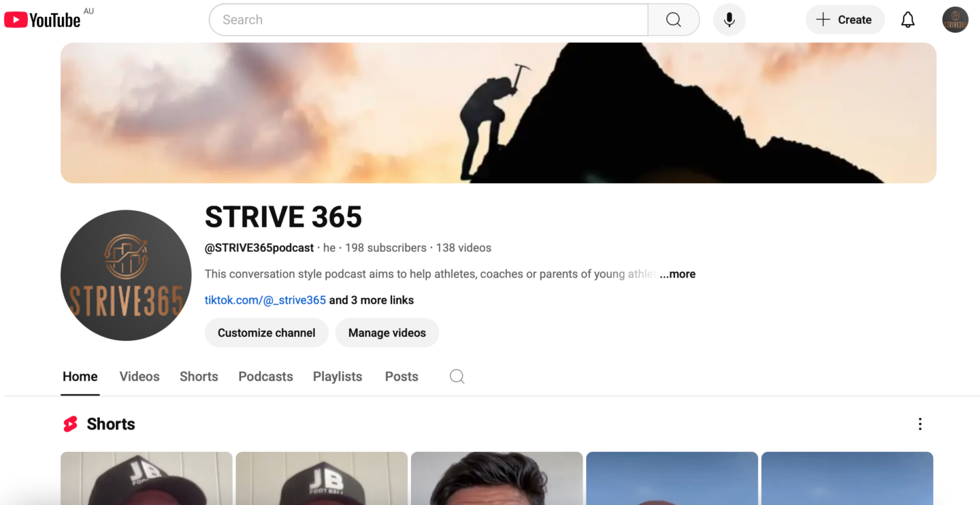Screen dimensions: 980x505
Task: Click the @STRIVE365podcast handle
Action: coord(259,248)
